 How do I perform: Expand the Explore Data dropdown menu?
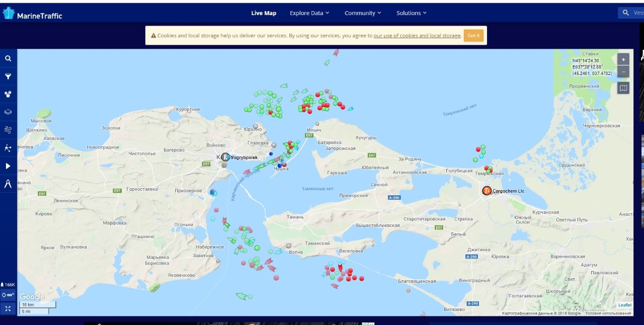[x=309, y=13]
